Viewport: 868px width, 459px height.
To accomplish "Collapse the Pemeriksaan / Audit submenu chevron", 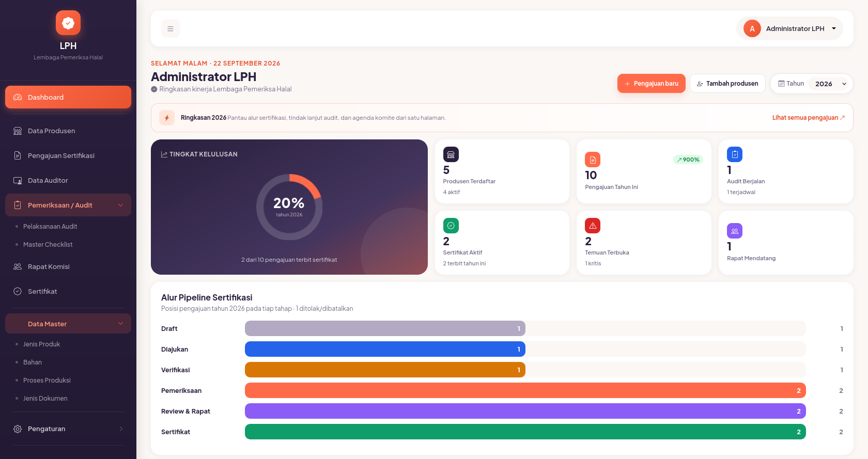I will pyautogui.click(x=120, y=205).
